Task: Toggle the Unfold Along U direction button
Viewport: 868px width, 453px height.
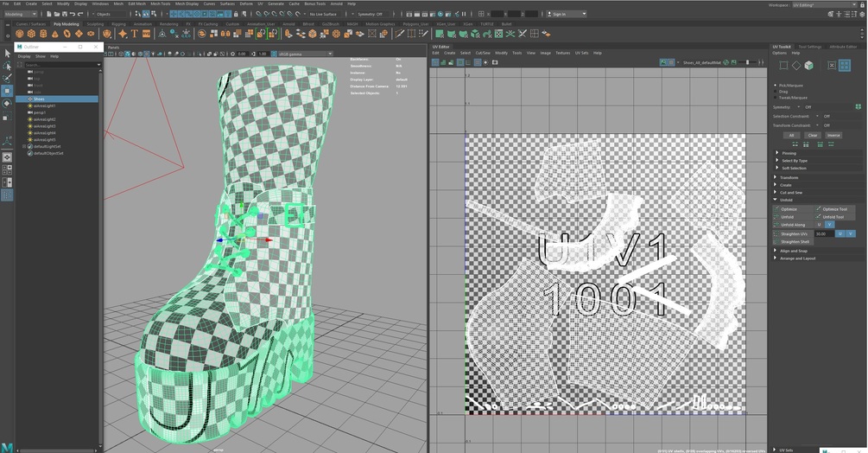Action: pos(820,224)
